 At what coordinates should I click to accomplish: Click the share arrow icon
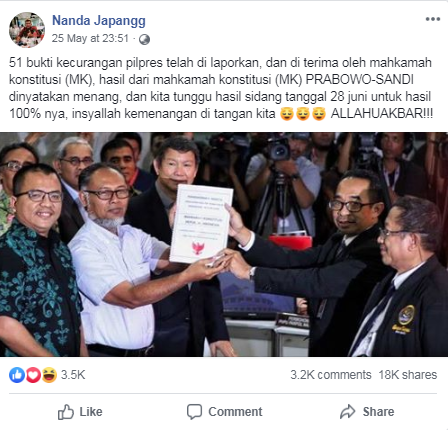348,412
